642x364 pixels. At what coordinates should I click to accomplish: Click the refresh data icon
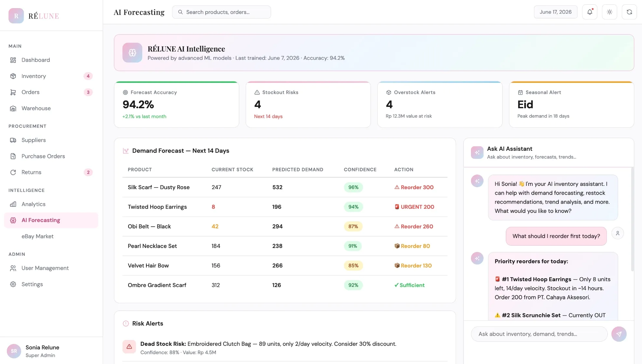629,12
